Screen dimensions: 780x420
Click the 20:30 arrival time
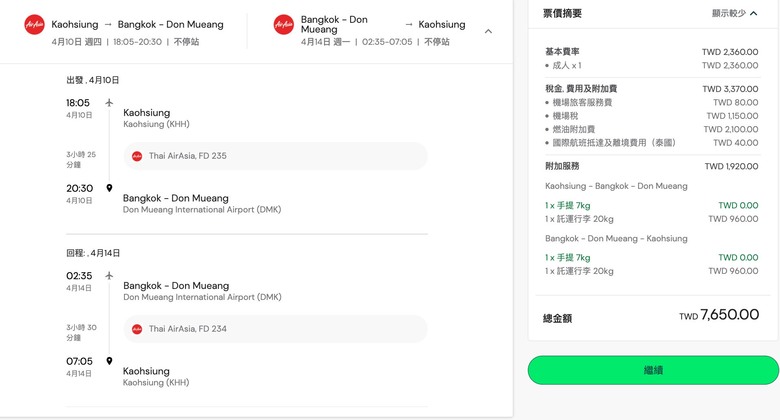pyautogui.click(x=80, y=189)
